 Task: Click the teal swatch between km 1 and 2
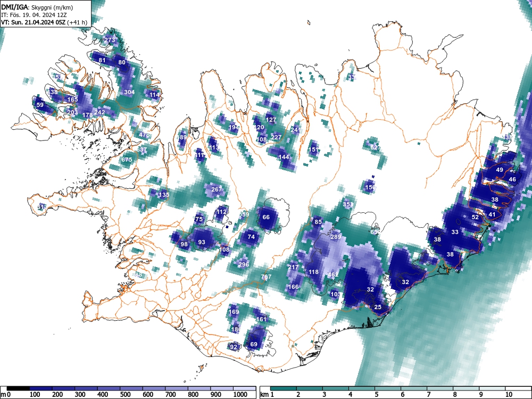coord(284,389)
